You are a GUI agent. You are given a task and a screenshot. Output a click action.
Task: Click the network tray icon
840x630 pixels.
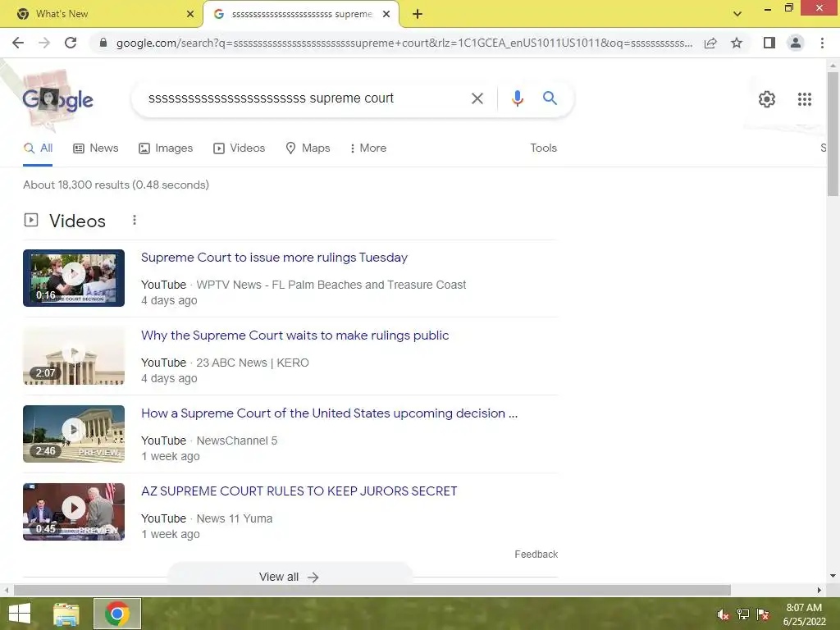pos(743,614)
